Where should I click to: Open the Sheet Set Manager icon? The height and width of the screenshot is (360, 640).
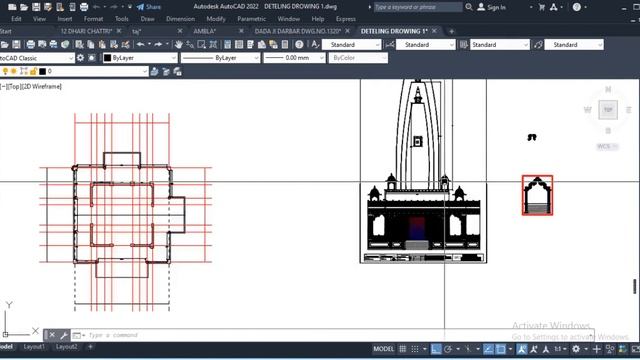[x=262, y=44]
